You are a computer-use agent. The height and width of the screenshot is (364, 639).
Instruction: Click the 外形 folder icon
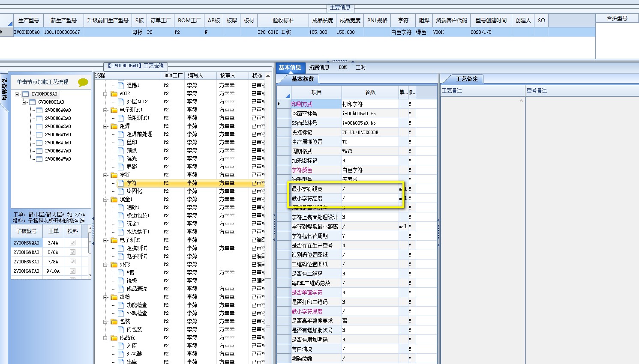click(x=114, y=264)
